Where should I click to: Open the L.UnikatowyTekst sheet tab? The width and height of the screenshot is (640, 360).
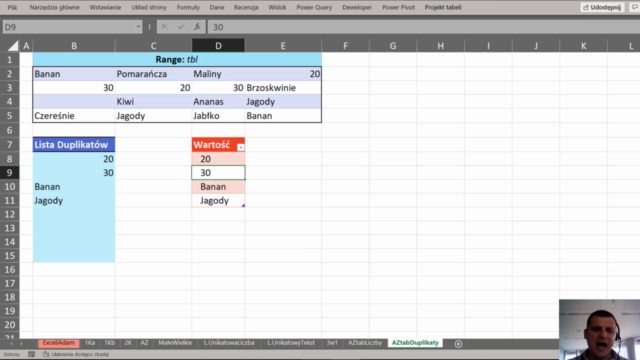(291, 343)
